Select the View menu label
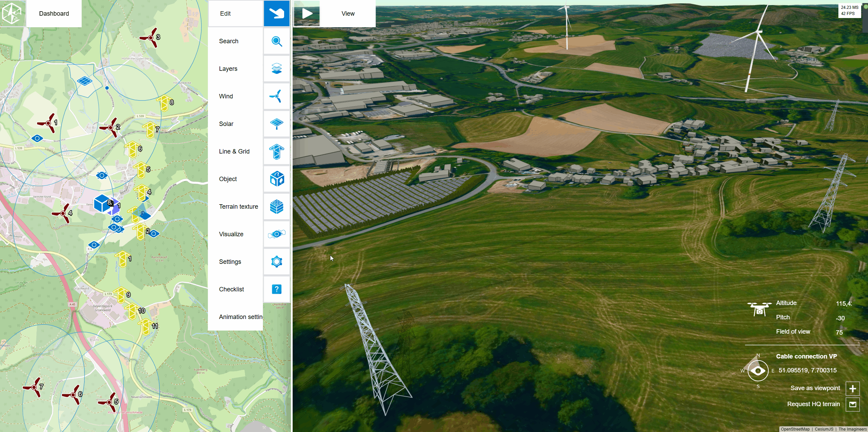This screenshot has height=432, width=868. click(x=348, y=14)
